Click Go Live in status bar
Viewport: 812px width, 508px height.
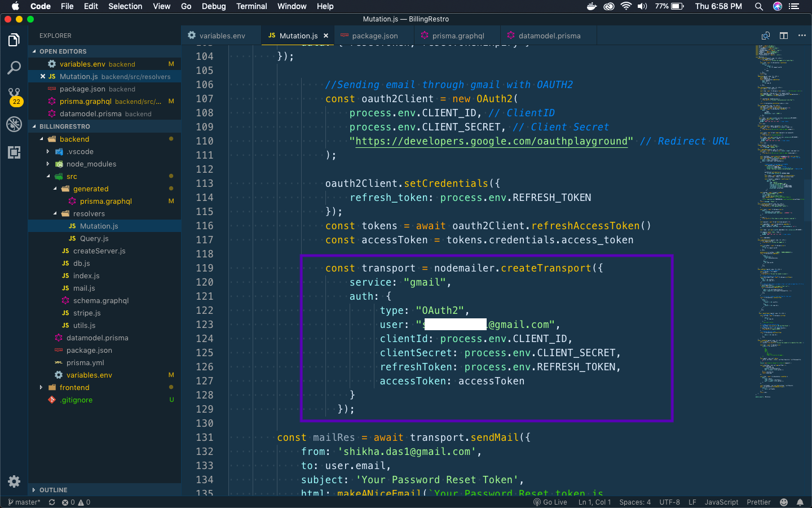point(550,502)
